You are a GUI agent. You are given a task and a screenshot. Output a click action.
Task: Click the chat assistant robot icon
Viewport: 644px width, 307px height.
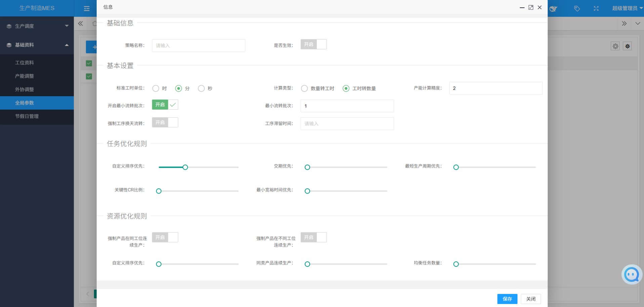(x=632, y=274)
